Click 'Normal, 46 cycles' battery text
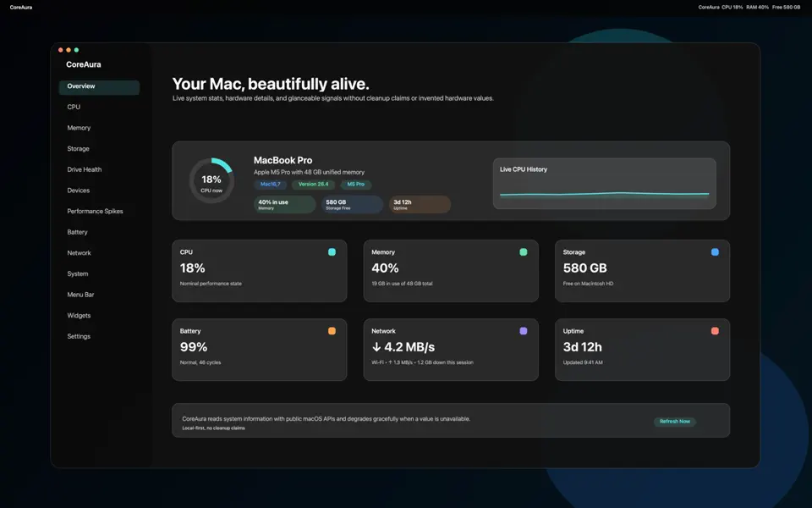This screenshot has height=508, width=812. (200, 362)
